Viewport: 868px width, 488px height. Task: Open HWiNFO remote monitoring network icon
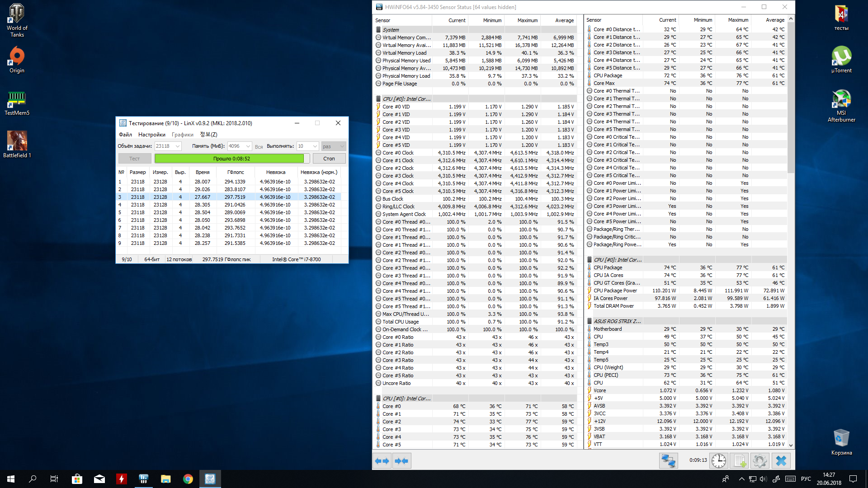[668, 461]
